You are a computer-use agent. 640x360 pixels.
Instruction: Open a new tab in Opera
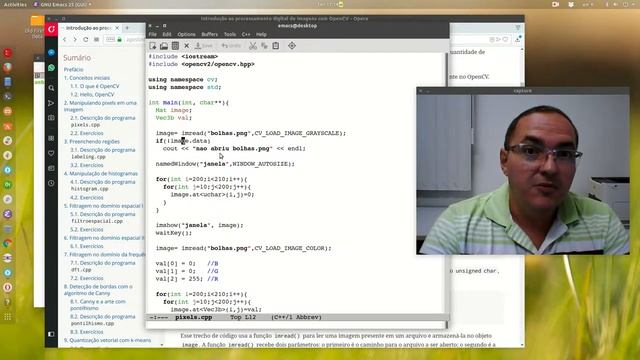coord(127,28)
